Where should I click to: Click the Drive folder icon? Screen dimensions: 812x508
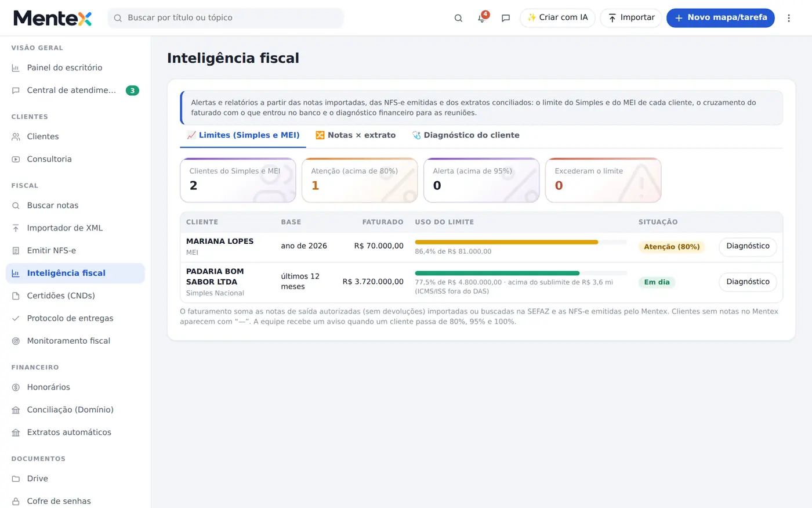coord(16,479)
